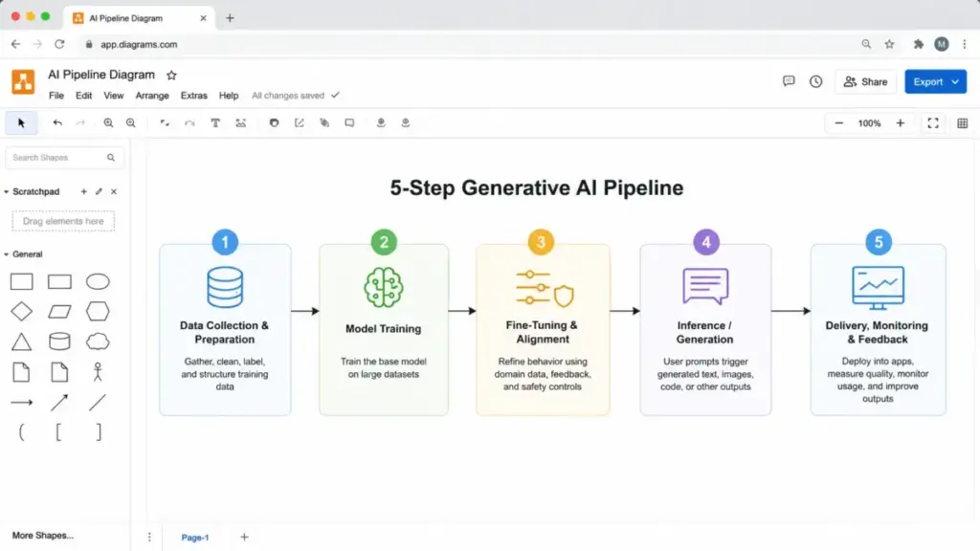The height and width of the screenshot is (551, 980).
Task: Pick the diagonal arrow shape
Action: [x=59, y=403]
